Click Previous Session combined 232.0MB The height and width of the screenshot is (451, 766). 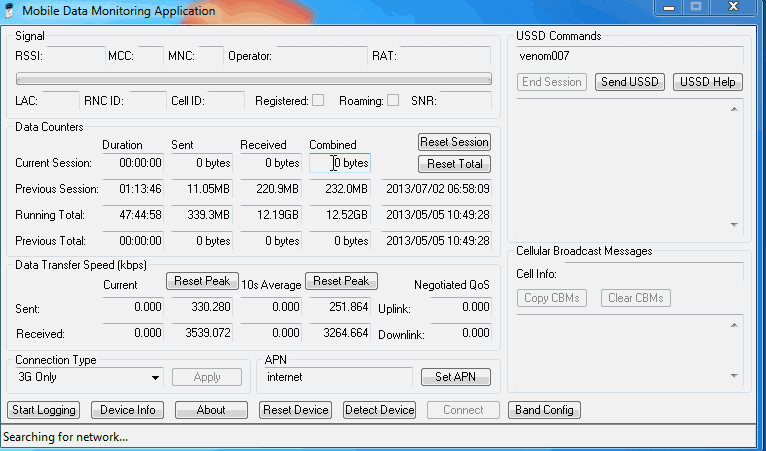(x=340, y=189)
